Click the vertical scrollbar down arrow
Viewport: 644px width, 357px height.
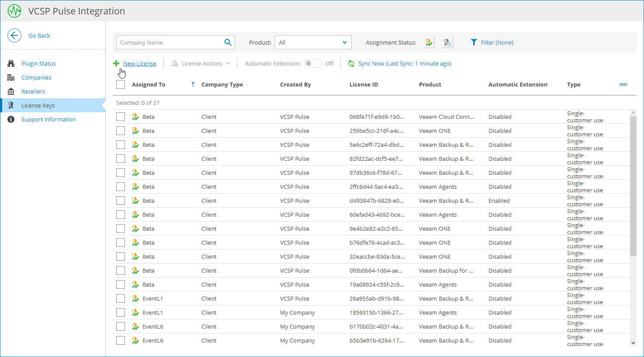[x=633, y=343]
